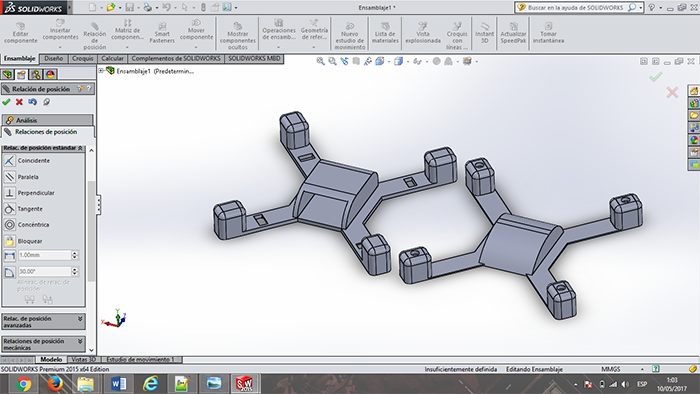
Task: Open Estudio de movimiento 1 tab
Action: pyautogui.click(x=142, y=359)
